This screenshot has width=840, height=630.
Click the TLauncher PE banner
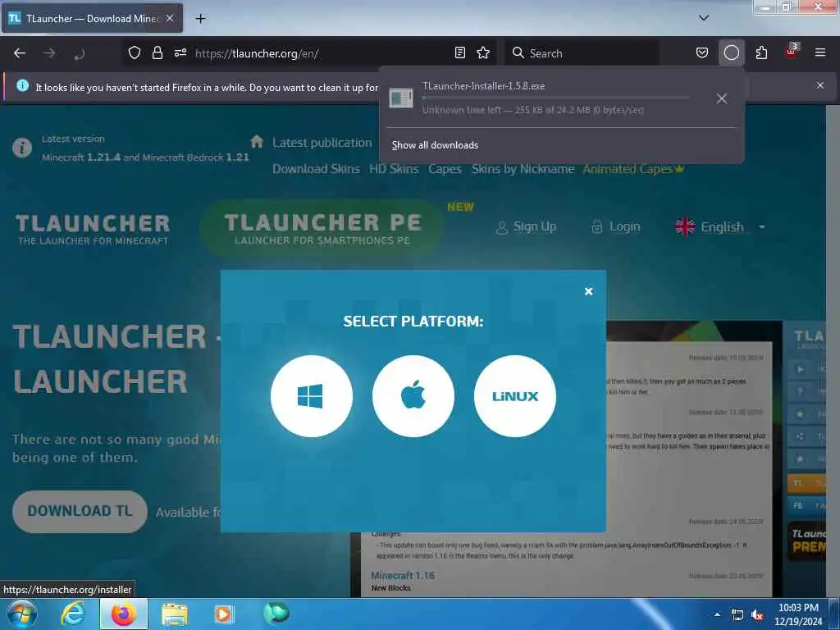coord(322,228)
